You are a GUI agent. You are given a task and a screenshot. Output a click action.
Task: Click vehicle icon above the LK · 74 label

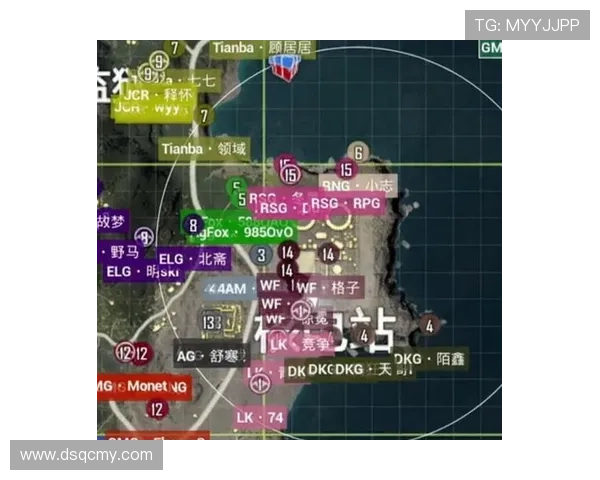pos(260,382)
